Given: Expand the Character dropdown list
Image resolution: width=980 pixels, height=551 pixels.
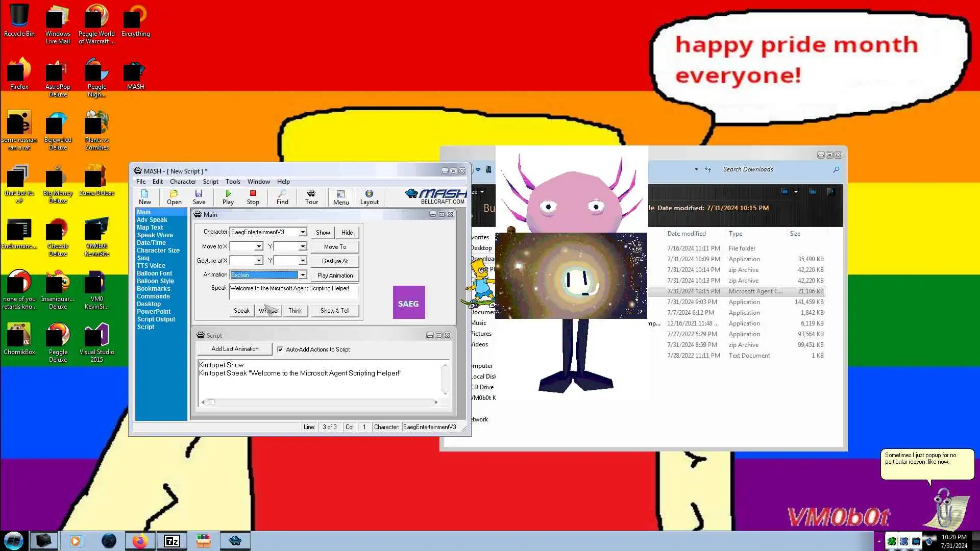Looking at the screenshot, I should tap(303, 232).
